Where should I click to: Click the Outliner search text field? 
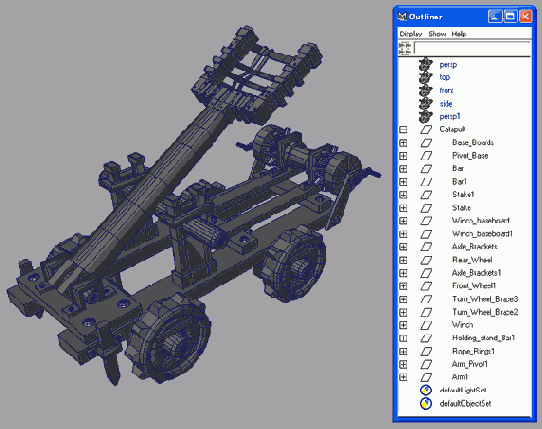[x=472, y=48]
